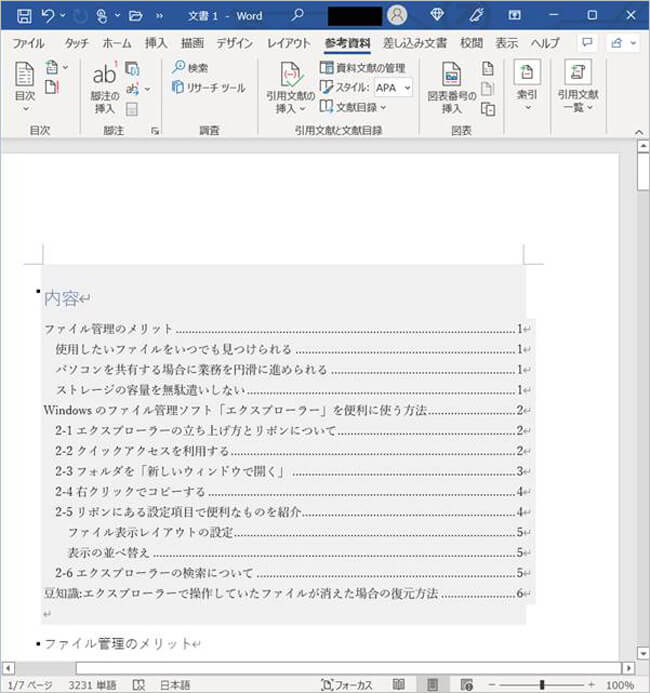Open the ファイル tab

coord(28,43)
